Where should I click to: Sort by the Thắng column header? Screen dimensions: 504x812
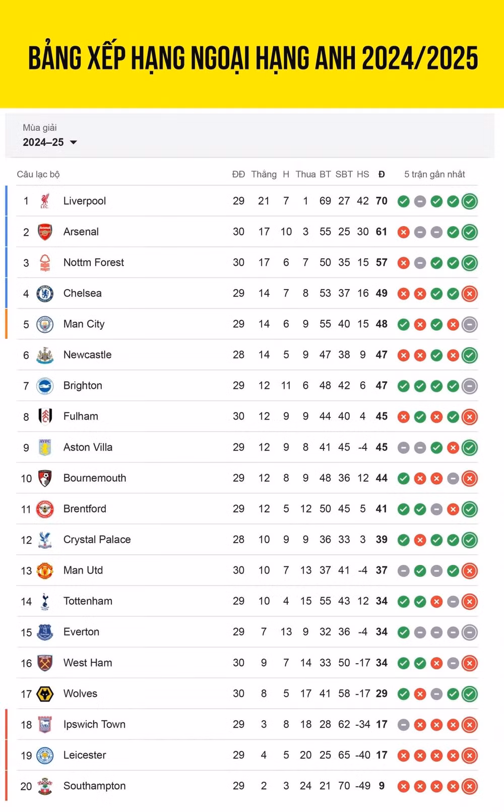pyautogui.click(x=264, y=175)
